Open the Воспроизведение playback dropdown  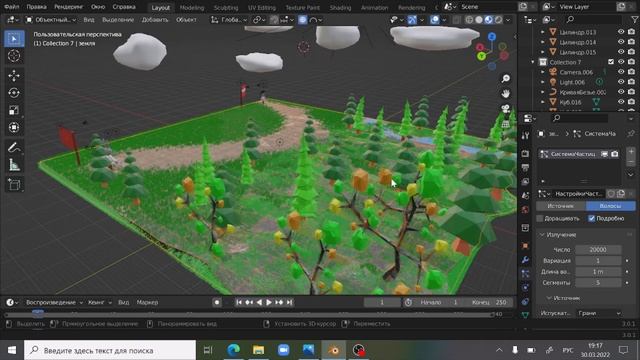pyautogui.click(x=54, y=302)
